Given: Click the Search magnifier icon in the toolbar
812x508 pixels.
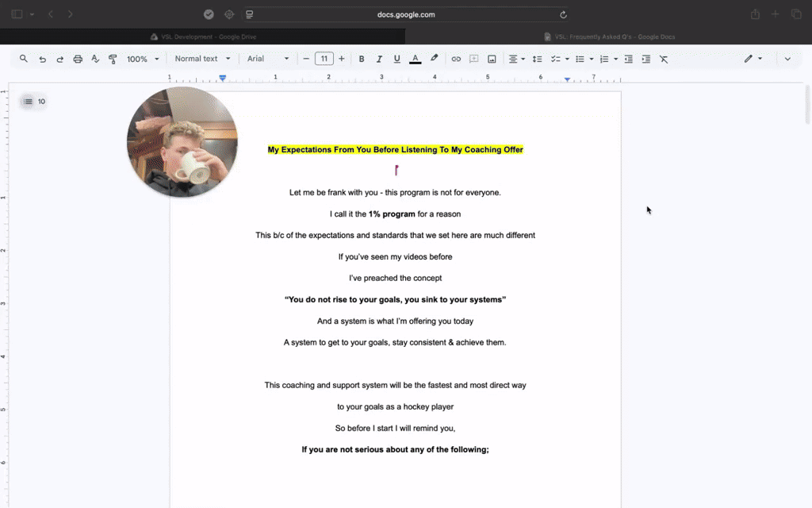Looking at the screenshot, I should point(24,59).
